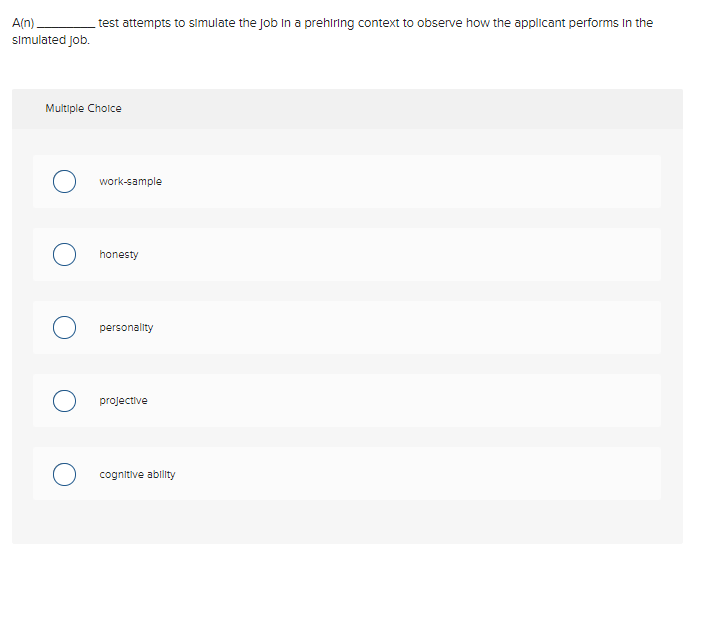
Task: Click the "projective" answer text
Action: [123, 401]
